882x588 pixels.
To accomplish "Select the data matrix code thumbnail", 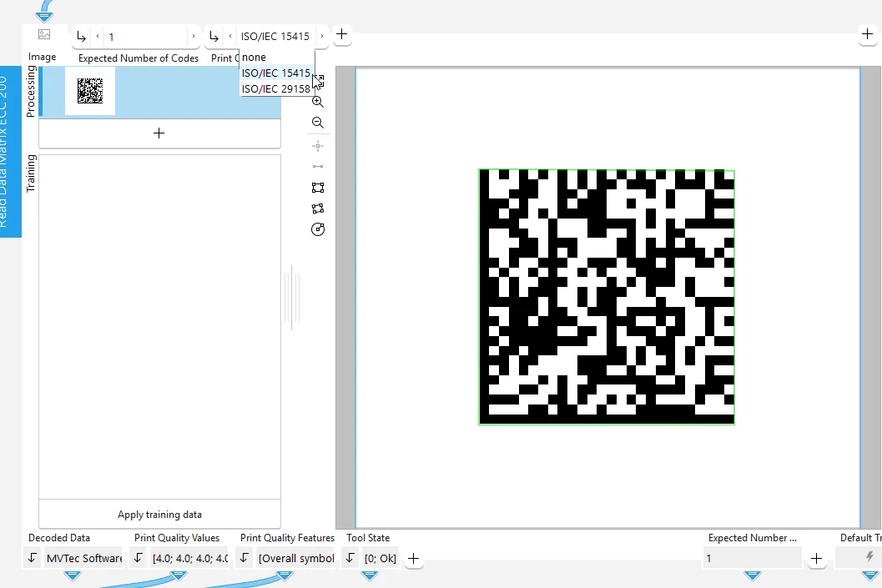I will (x=90, y=91).
